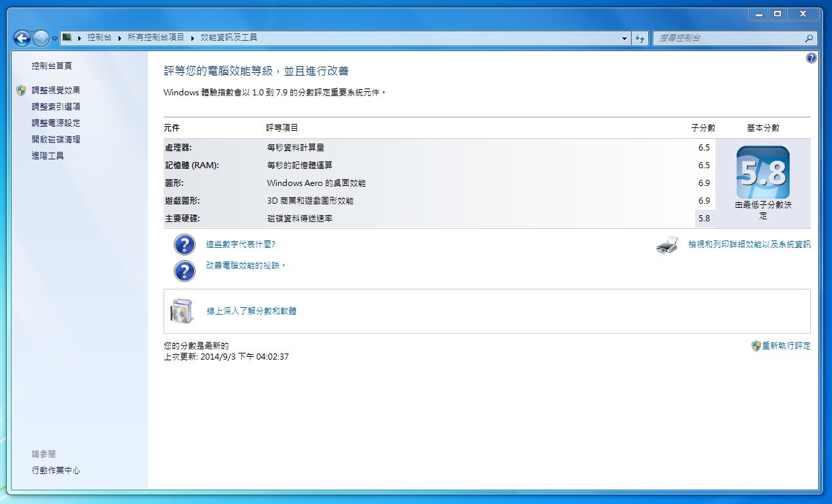Screen dimensions: 832x504
Task: Open 控制台首頁 link
Action: pyautogui.click(x=52, y=66)
